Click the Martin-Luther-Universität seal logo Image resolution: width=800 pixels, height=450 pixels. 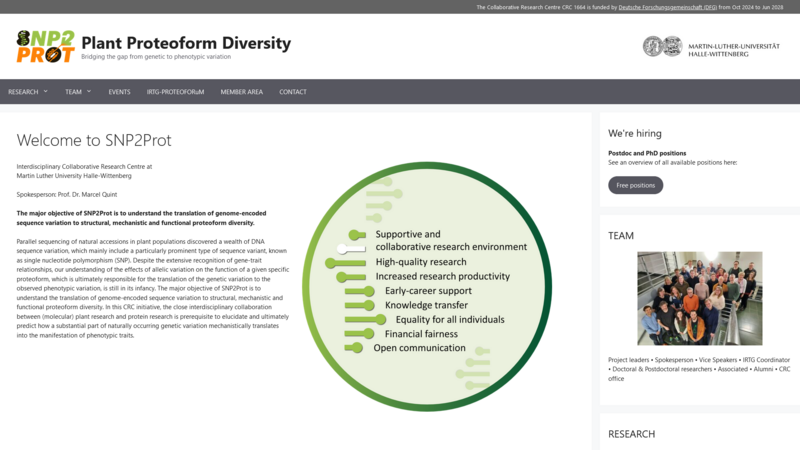pyautogui.click(x=662, y=46)
